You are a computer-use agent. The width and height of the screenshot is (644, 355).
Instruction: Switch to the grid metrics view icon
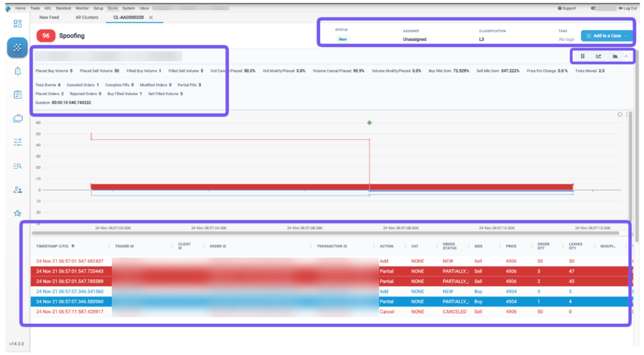[x=582, y=56]
